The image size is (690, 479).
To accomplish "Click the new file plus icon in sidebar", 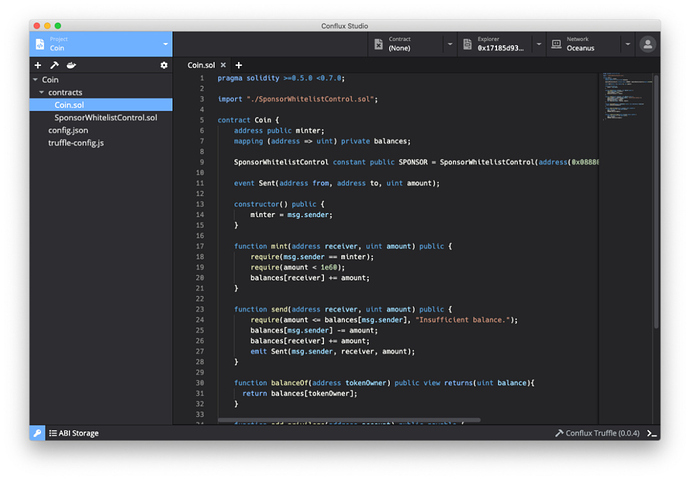I will click(x=38, y=65).
